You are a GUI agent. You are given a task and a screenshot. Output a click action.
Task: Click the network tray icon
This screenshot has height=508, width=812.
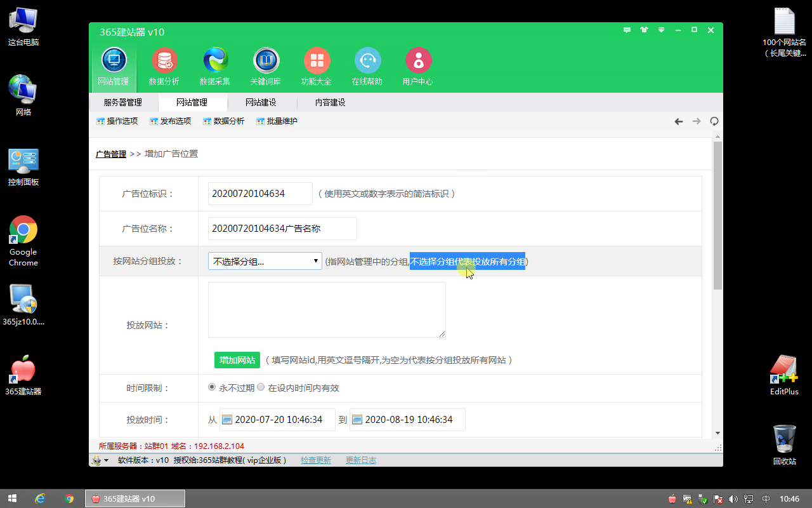[749, 499]
